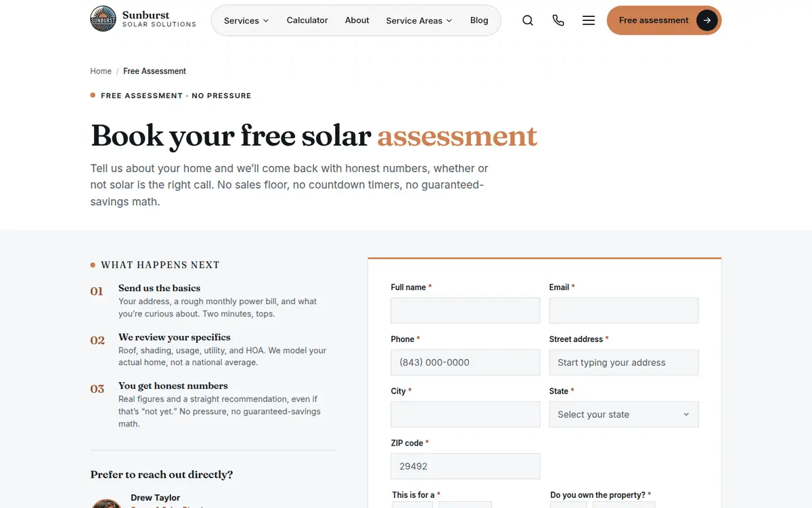Click the arrow circle on Free assessment
The image size is (812, 508).
click(x=706, y=20)
